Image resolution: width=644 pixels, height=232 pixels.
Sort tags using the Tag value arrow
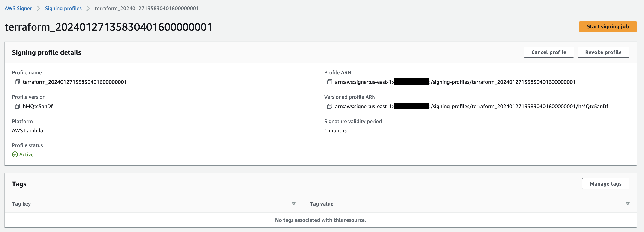tap(627, 204)
